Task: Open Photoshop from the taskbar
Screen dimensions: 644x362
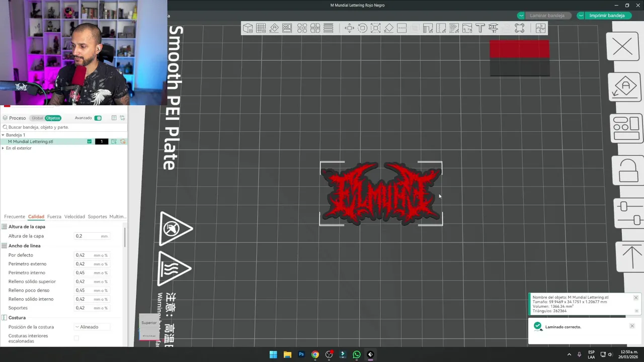Action: point(301,354)
